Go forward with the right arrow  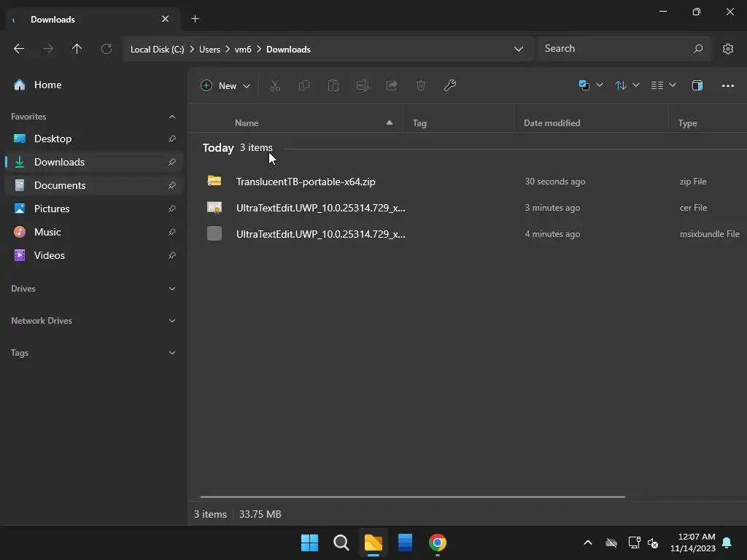point(47,49)
